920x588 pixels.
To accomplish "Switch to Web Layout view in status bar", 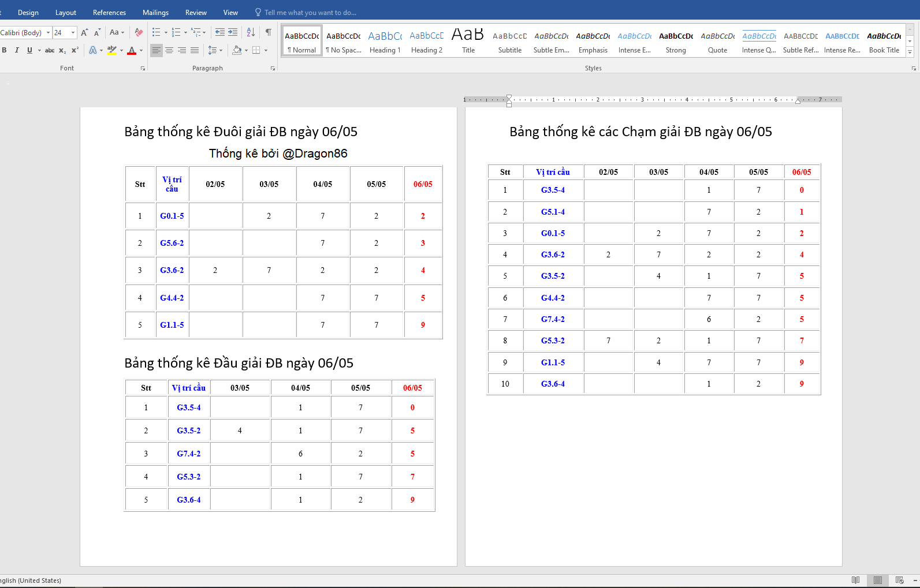I will click(x=899, y=580).
